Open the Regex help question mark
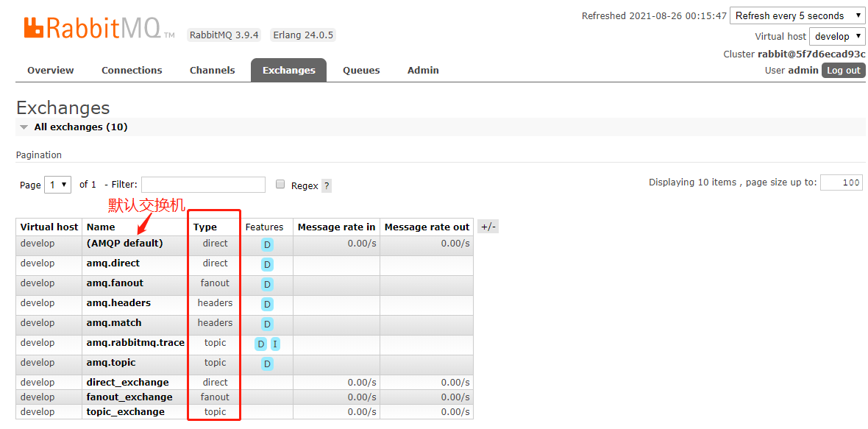This screenshot has width=868, height=429. pyautogui.click(x=327, y=185)
